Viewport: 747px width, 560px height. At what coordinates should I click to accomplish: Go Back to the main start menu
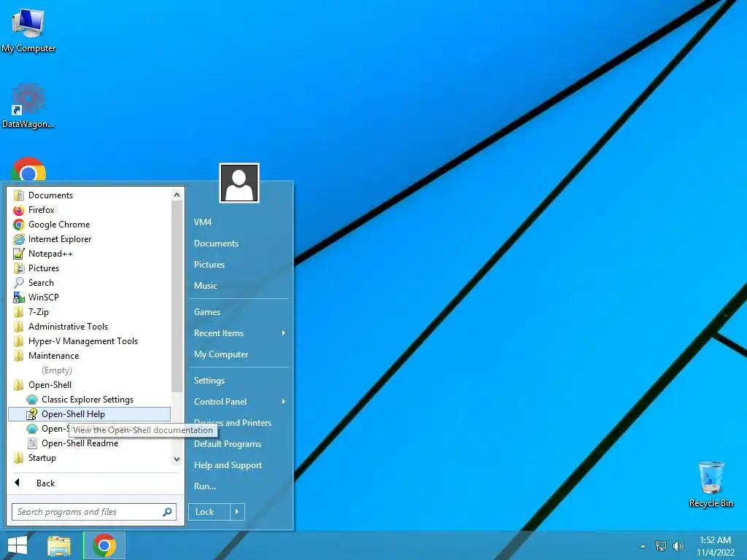[93, 483]
